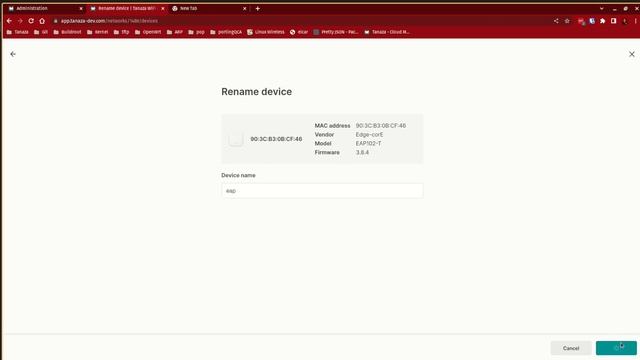Toggle the browser side panel icon

[x=613, y=21]
